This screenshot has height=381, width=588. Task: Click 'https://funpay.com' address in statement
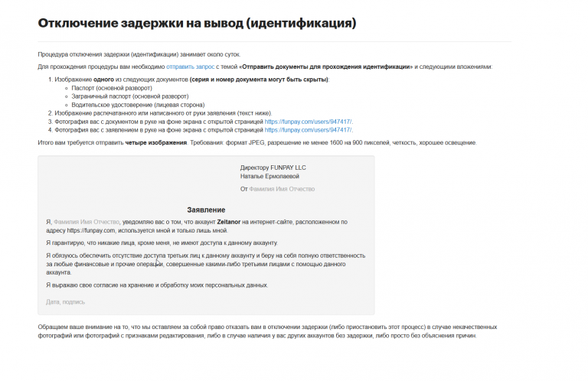[x=91, y=230]
